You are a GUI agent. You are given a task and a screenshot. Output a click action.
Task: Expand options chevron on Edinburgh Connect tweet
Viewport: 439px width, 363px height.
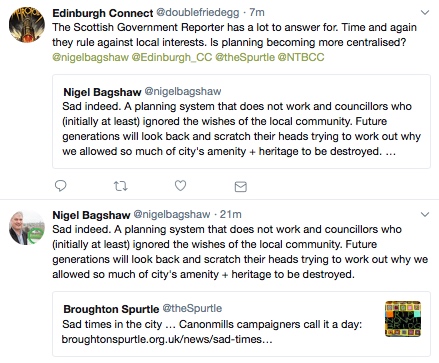coord(425,13)
